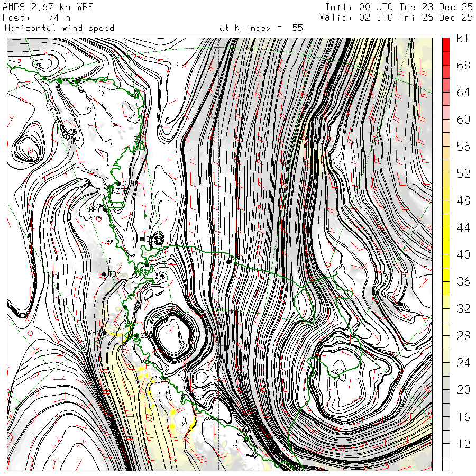Click the forecast hour '74 h' text
This screenshot has height=476, width=476.
tap(59, 17)
